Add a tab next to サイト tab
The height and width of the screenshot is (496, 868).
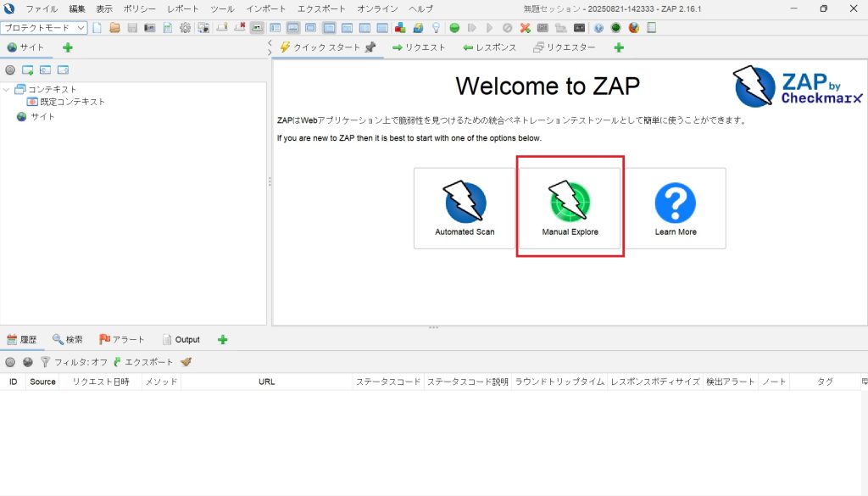pos(68,47)
